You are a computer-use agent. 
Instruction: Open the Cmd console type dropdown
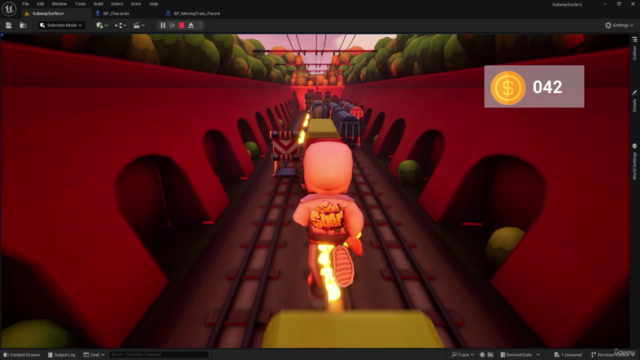tap(94, 355)
